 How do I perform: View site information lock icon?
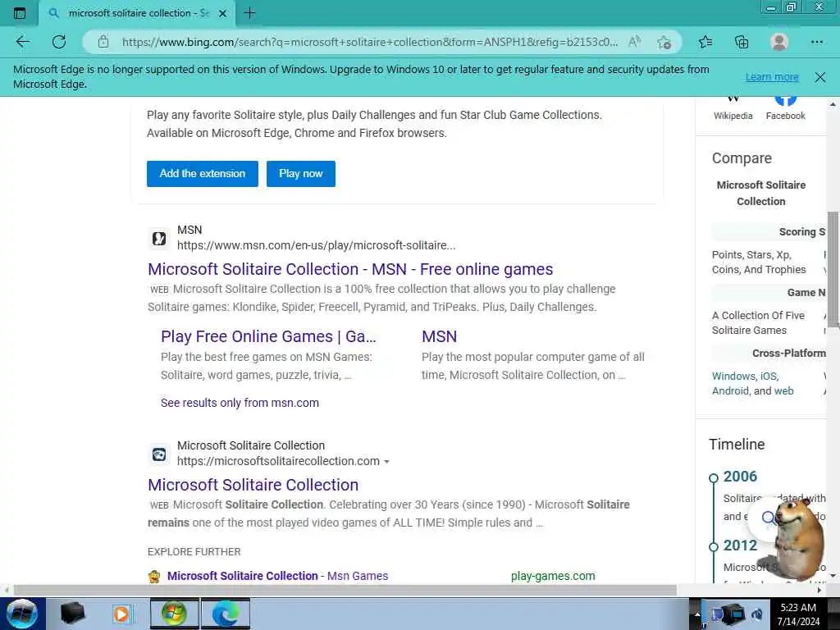tap(103, 42)
